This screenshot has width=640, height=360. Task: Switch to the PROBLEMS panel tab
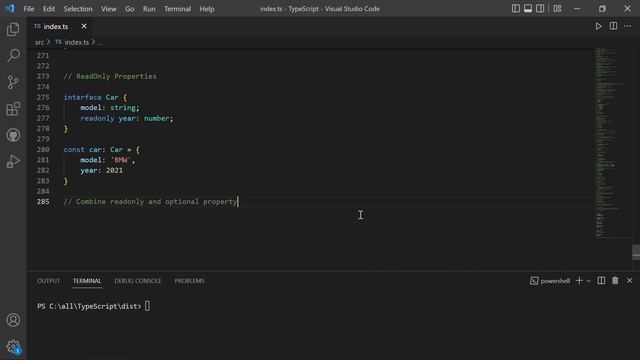pyautogui.click(x=189, y=281)
